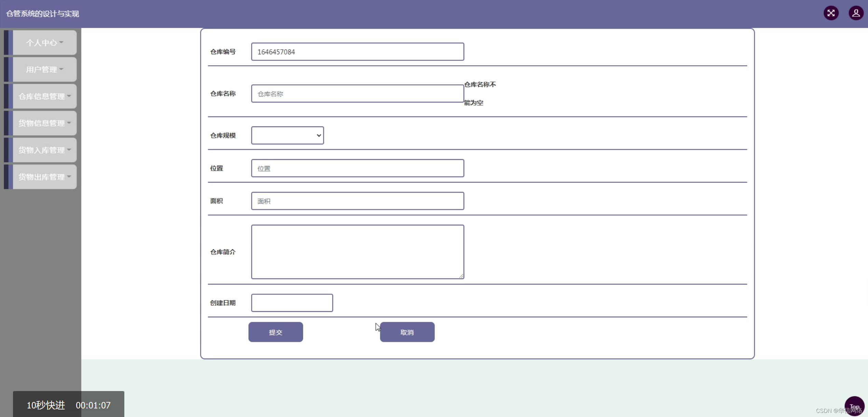This screenshot has width=868, height=417.
Task: Click the Top scroll-to-top button
Action: coord(854,406)
